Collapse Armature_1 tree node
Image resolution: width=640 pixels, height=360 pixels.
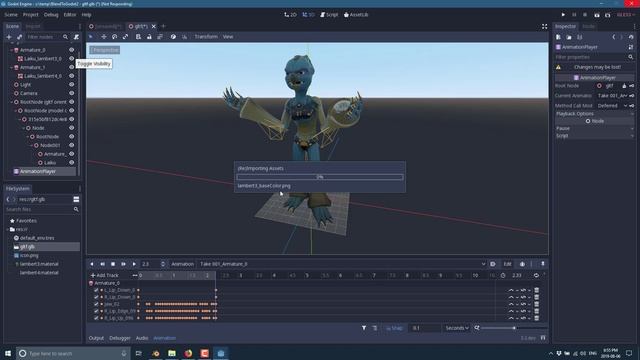click(11, 67)
